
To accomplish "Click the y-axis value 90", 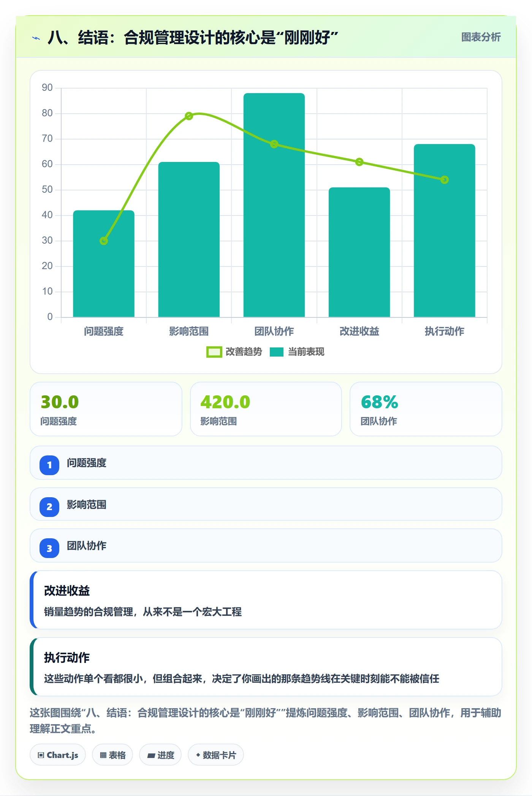I will [x=47, y=88].
